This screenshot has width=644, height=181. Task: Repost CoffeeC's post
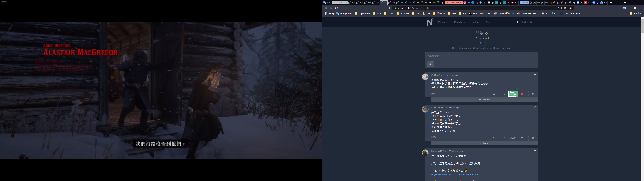click(x=503, y=94)
